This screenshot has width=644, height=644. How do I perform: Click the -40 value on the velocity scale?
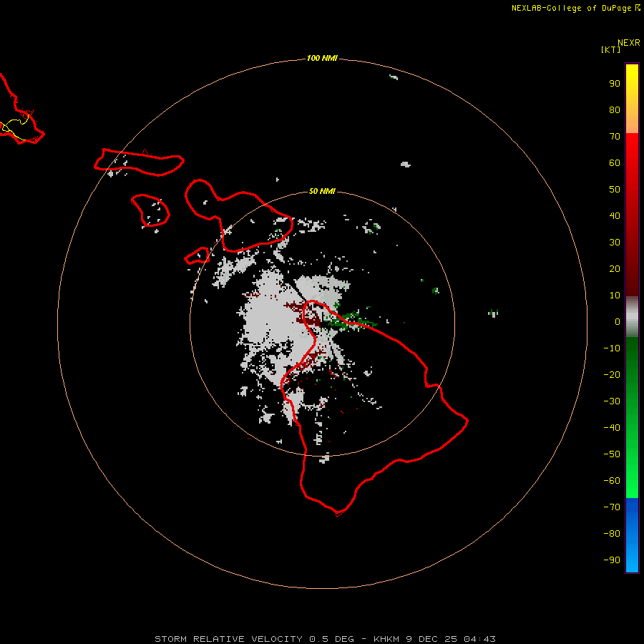[612, 428]
